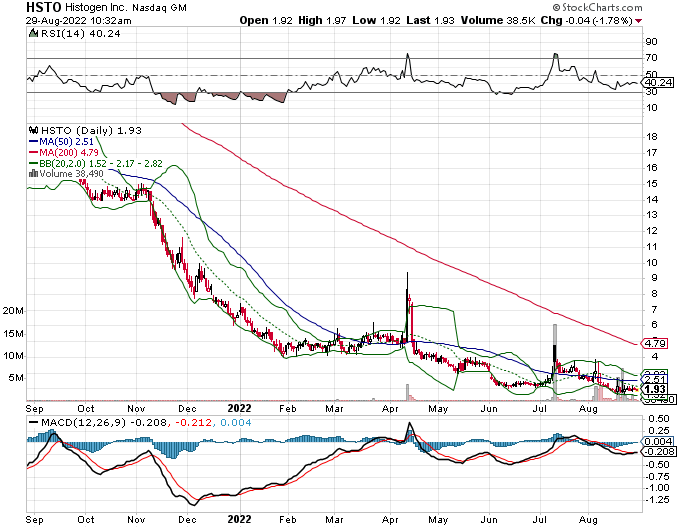The width and height of the screenshot is (678, 529).
Task: Click the 9 label on price axis
Action: pos(655,278)
